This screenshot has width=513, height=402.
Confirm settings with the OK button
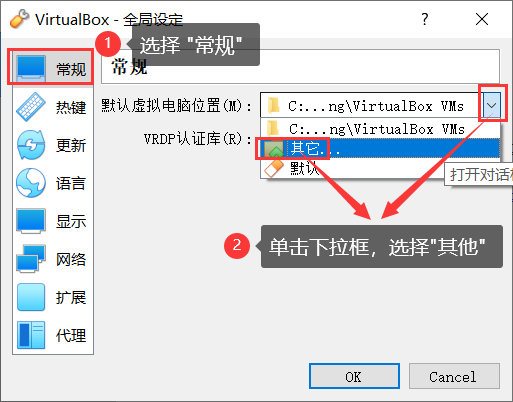click(x=354, y=376)
